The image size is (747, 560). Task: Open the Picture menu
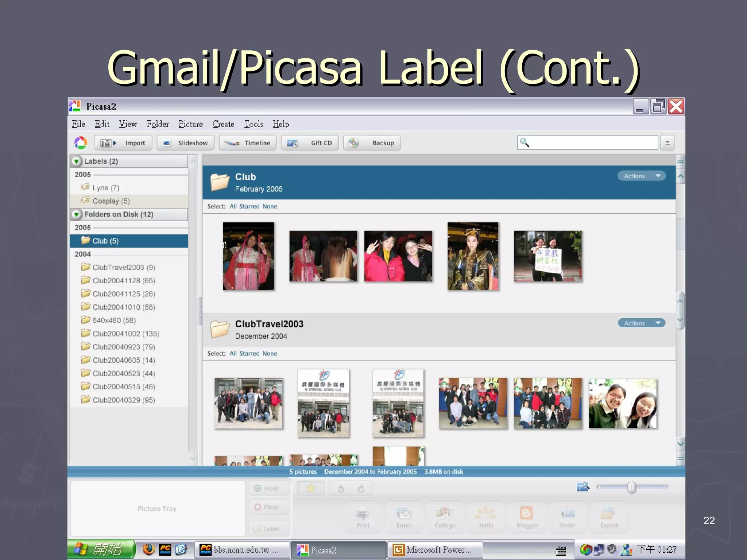(x=190, y=124)
